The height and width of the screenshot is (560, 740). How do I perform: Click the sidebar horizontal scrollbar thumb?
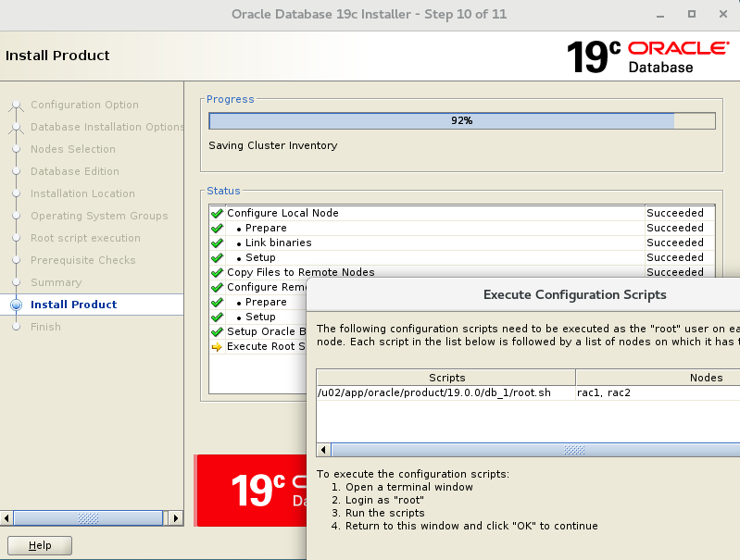(88, 518)
